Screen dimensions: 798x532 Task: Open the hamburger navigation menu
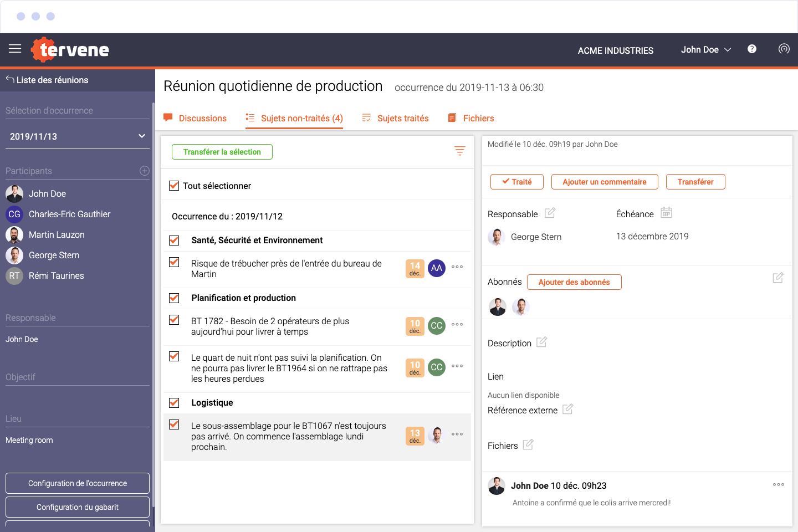15,49
